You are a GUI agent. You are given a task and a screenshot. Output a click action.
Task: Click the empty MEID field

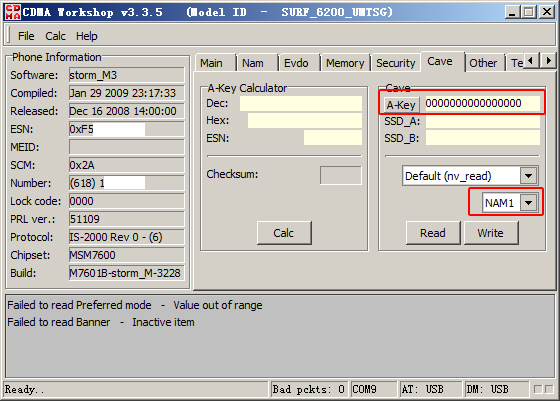(x=127, y=147)
